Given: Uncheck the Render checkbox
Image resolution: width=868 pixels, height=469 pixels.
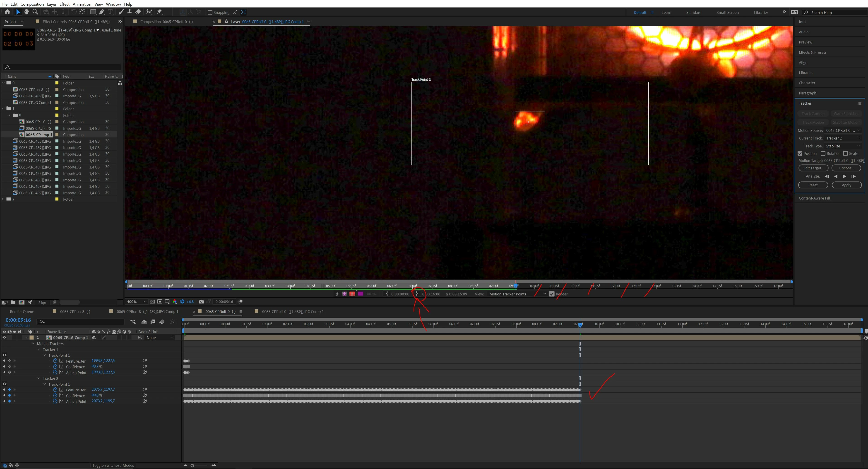Looking at the screenshot, I should click(552, 294).
